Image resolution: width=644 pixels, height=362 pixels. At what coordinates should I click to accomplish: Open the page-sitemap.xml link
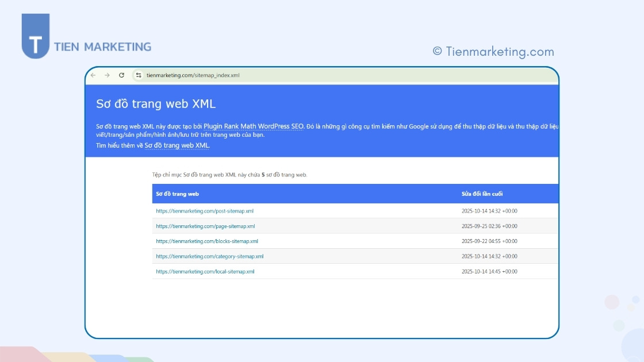point(205,226)
